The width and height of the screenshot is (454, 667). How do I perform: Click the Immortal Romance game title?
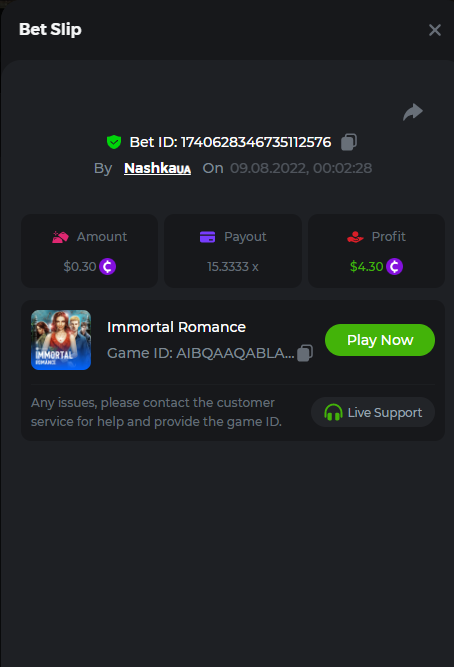(177, 327)
